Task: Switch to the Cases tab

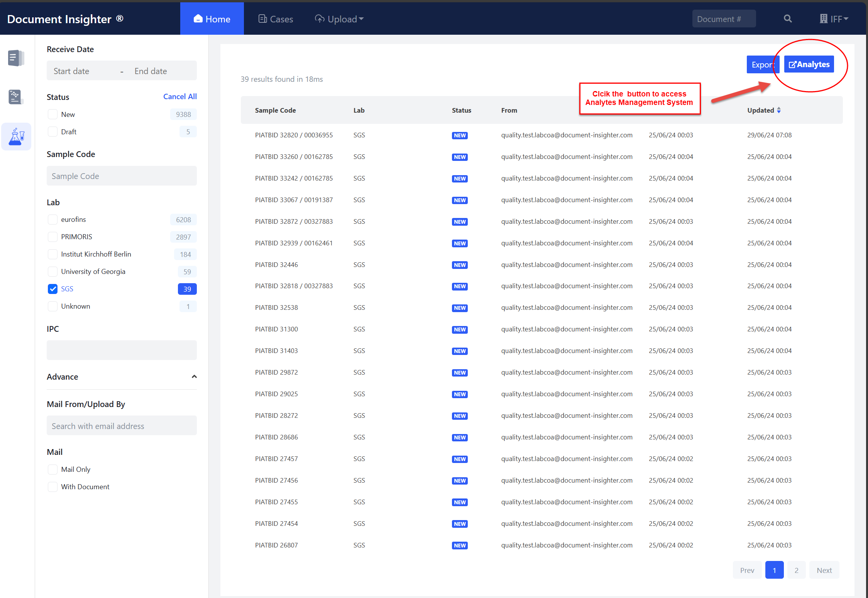Action: click(276, 19)
